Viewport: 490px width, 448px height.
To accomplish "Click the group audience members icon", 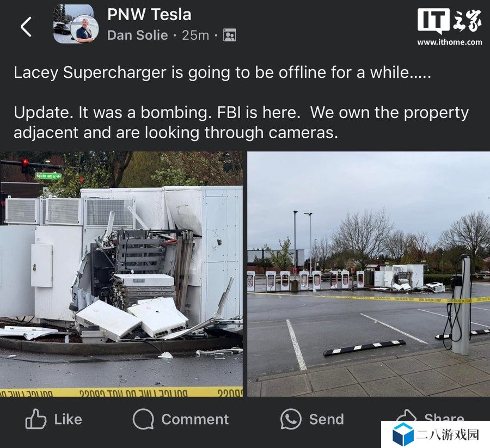I will 230,35.
